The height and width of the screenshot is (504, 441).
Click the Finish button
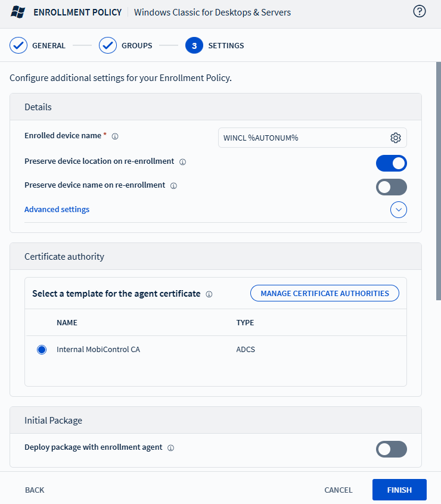click(x=399, y=490)
